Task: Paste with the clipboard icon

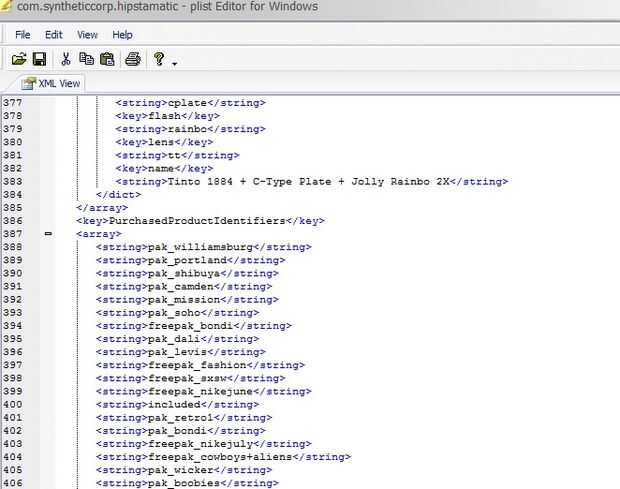Action: pos(107,59)
